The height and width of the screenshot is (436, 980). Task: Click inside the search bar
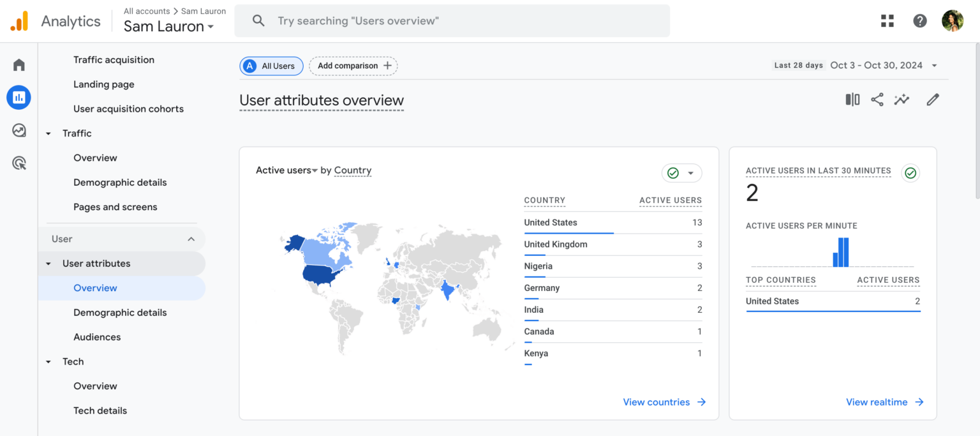tap(452, 20)
